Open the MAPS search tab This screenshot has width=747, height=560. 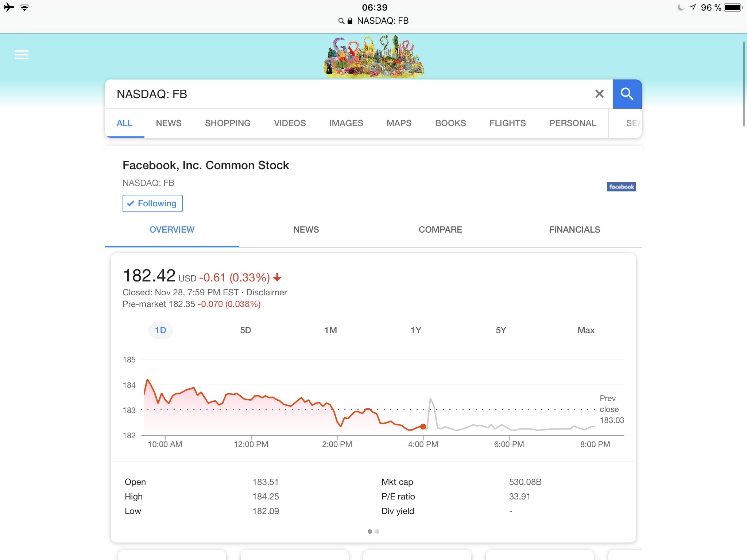coord(399,123)
